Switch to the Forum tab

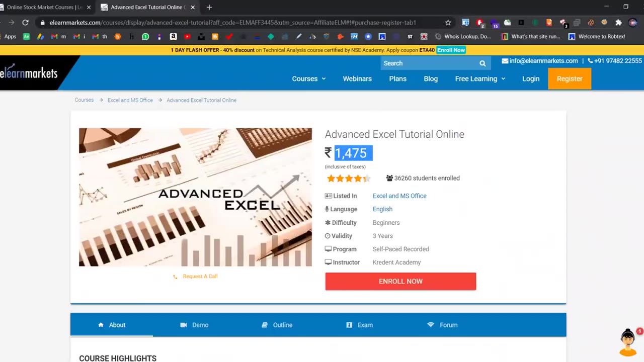point(442,325)
